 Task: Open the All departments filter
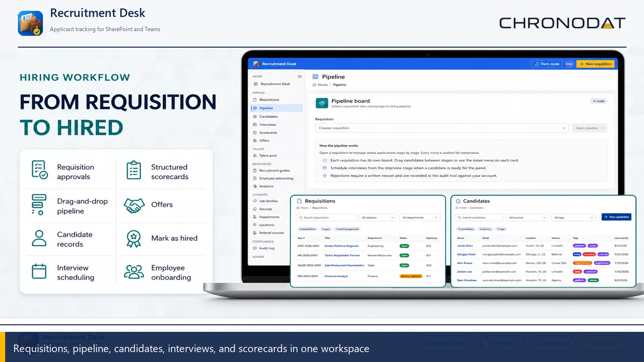(420, 217)
